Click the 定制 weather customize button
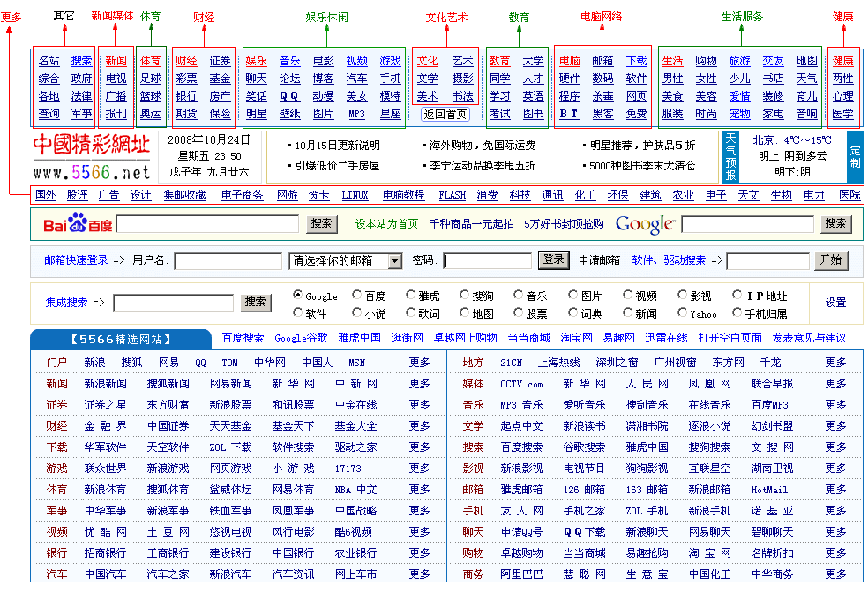Screen dimensions: 868x593 [x=856, y=157]
